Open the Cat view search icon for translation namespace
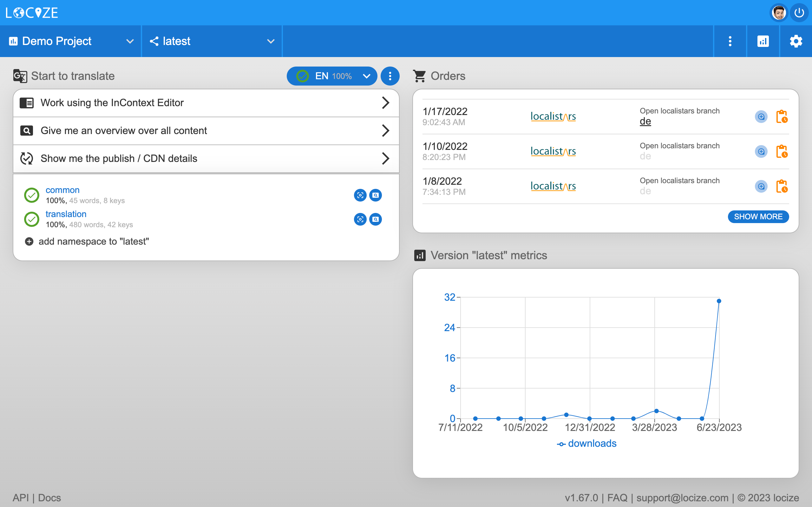This screenshot has height=507, width=812. [x=375, y=219]
